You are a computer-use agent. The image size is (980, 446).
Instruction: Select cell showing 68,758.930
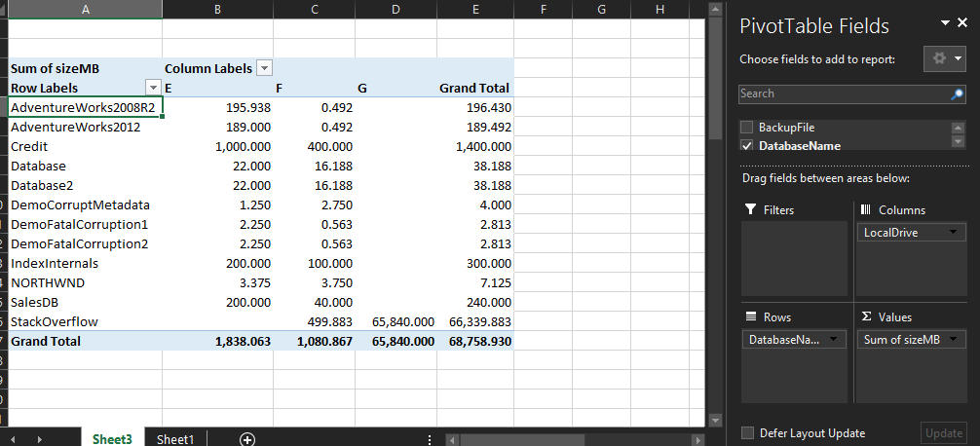pyautogui.click(x=475, y=341)
